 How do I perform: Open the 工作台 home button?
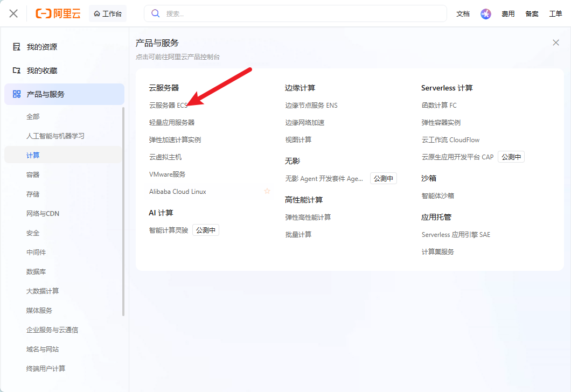coord(108,13)
